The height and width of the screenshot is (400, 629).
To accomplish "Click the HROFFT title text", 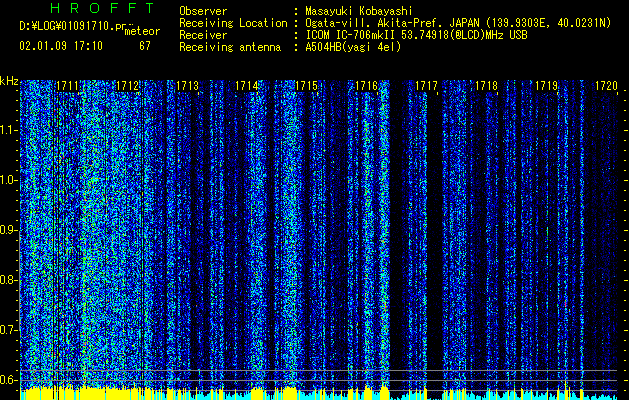I will pyautogui.click(x=102, y=8).
